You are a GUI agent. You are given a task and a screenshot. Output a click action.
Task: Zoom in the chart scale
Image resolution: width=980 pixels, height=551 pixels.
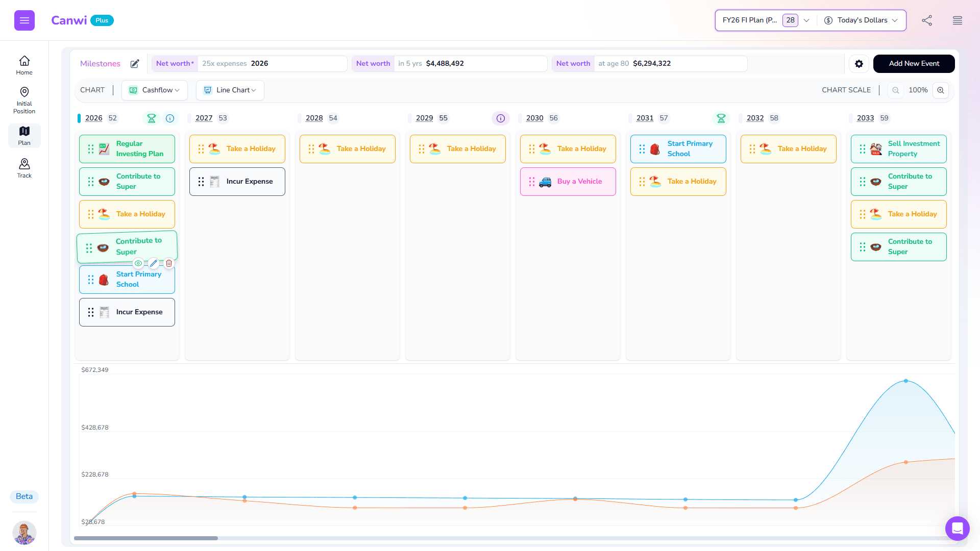coord(941,90)
